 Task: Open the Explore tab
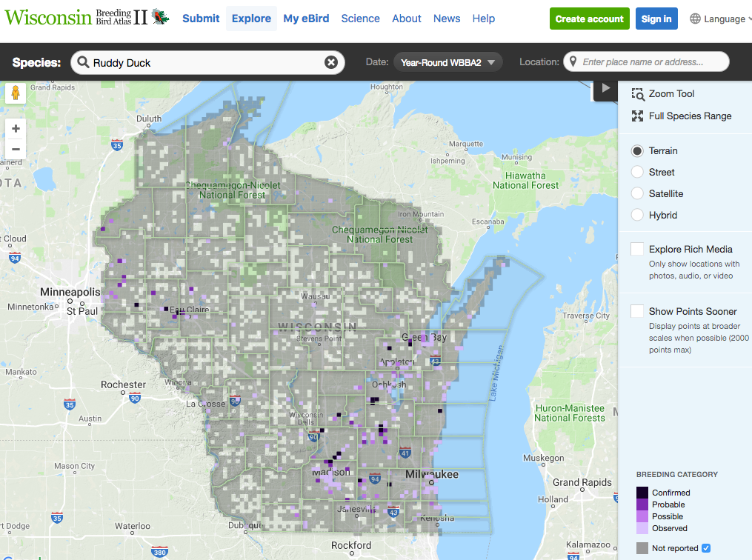(251, 19)
